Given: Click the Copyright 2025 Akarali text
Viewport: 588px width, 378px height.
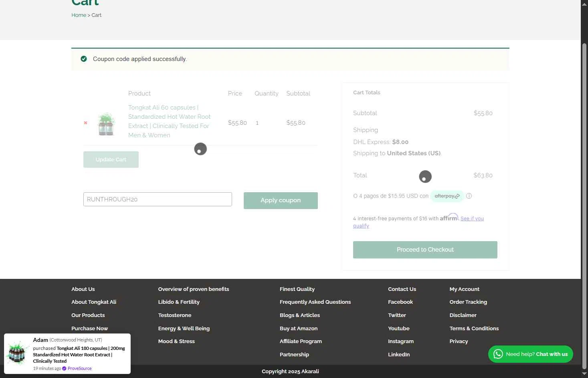Looking at the screenshot, I should (290, 371).
